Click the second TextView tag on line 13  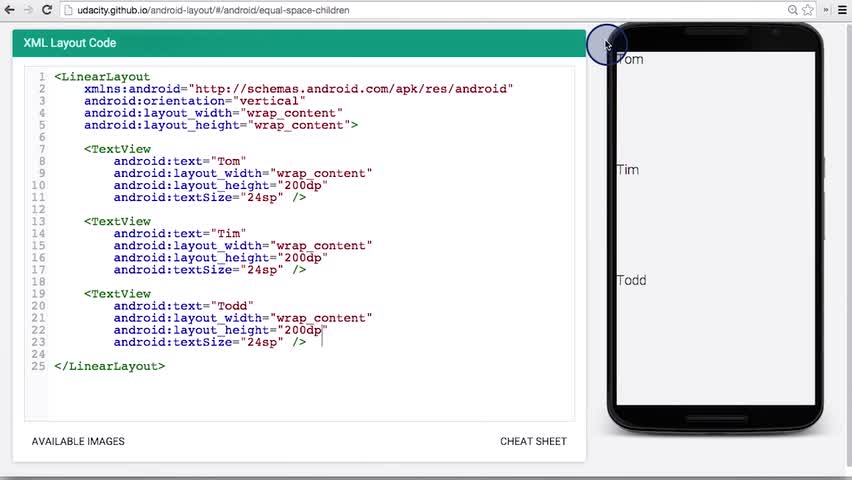coord(117,221)
